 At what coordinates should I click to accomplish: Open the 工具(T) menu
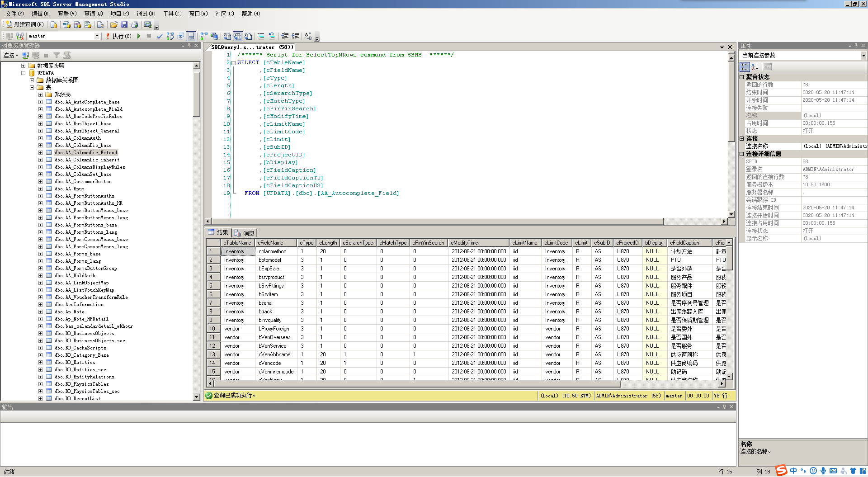[172, 14]
